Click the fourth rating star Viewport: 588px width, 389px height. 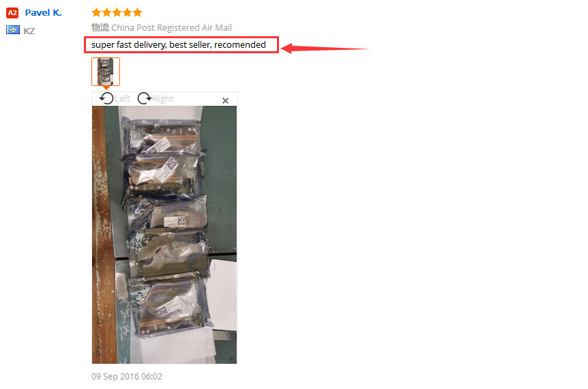point(127,12)
